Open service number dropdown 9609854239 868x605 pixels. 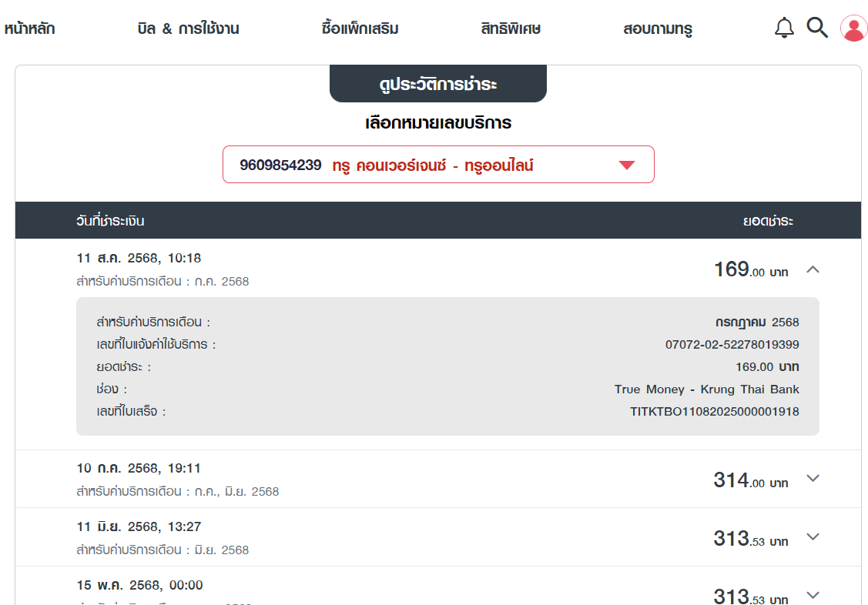(438, 164)
